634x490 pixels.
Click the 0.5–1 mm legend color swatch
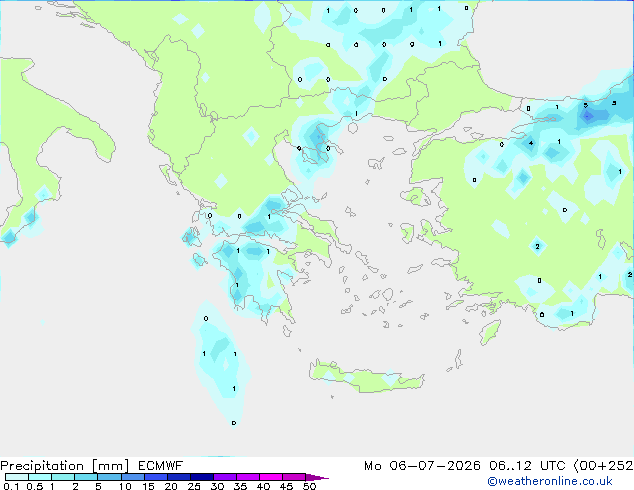40,477
